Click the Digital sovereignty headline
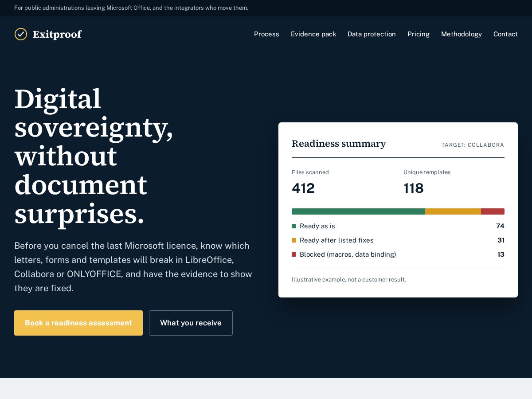 pos(94,156)
